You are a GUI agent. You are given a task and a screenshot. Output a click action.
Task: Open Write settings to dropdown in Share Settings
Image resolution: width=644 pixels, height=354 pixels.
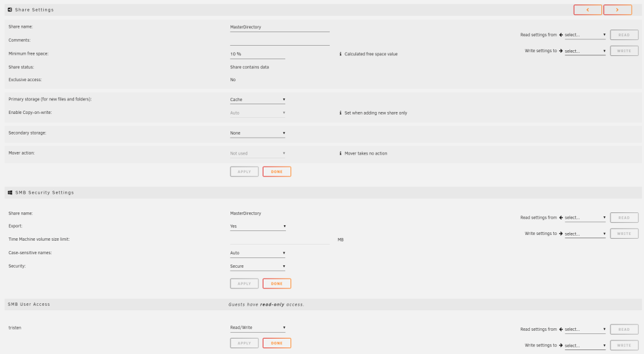pyautogui.click(x=585, y=51)
